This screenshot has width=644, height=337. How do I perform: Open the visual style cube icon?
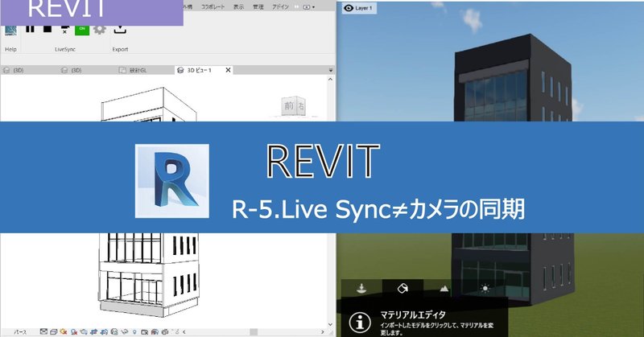pos(53,331)
